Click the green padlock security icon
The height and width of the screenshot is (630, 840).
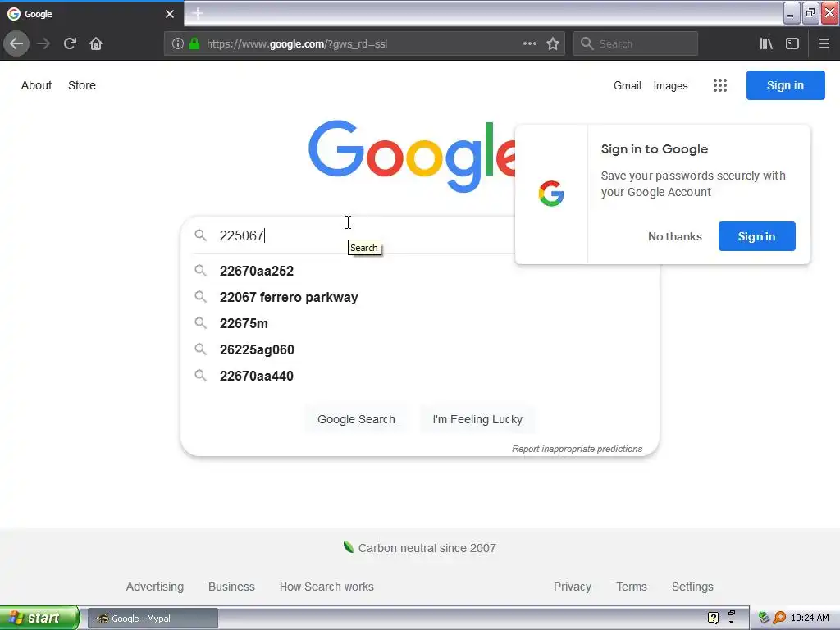(x=194, y=44)
